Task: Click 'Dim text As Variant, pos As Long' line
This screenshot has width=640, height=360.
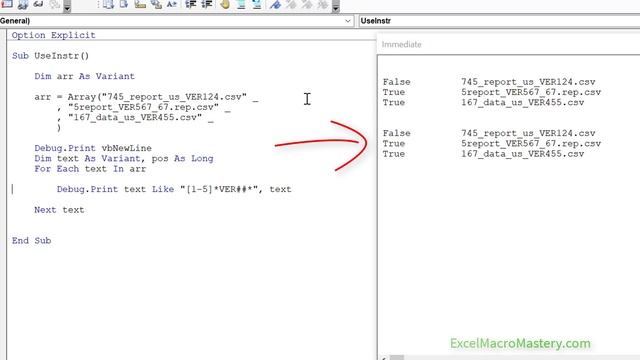Action: [124, 158]
